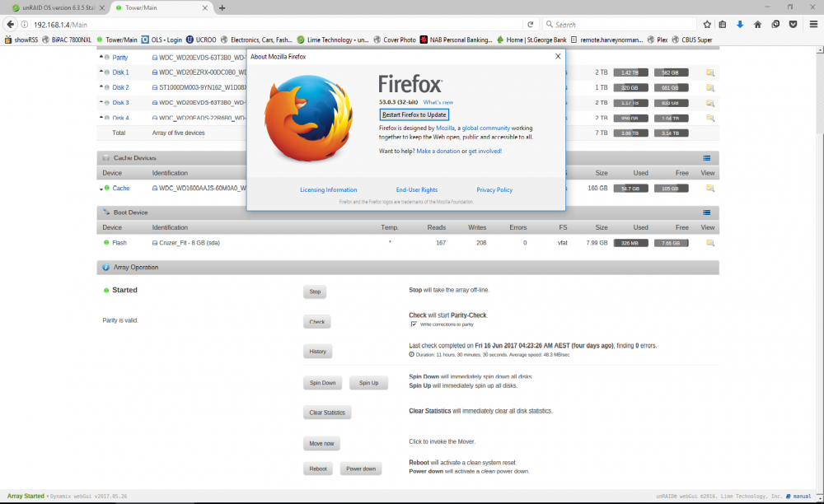This screenshot has width=824, height=504.
Task: Reload the page with the refresh icon
Action: coord(530,24)
